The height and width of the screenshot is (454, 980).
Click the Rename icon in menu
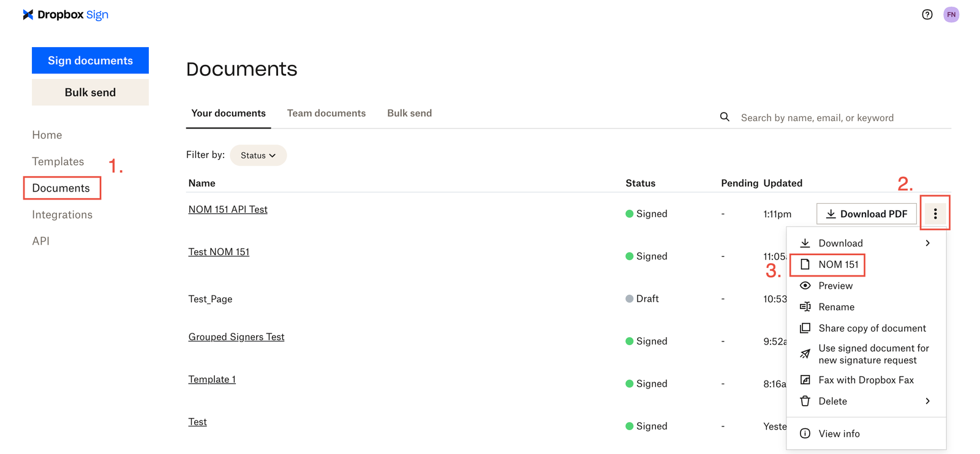coord(805,307)
